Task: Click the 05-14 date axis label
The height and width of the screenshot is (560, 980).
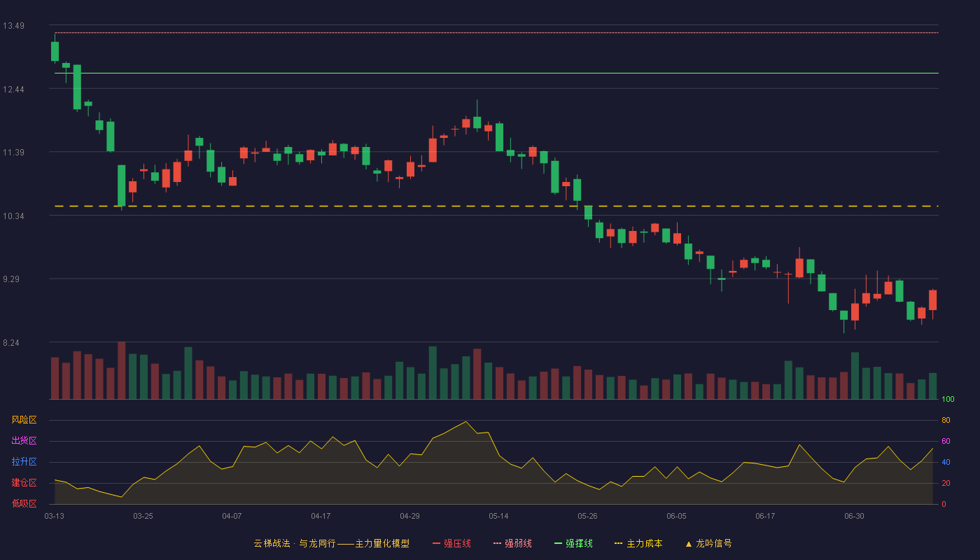Action: pyautogui.click(x=498, y=516)
